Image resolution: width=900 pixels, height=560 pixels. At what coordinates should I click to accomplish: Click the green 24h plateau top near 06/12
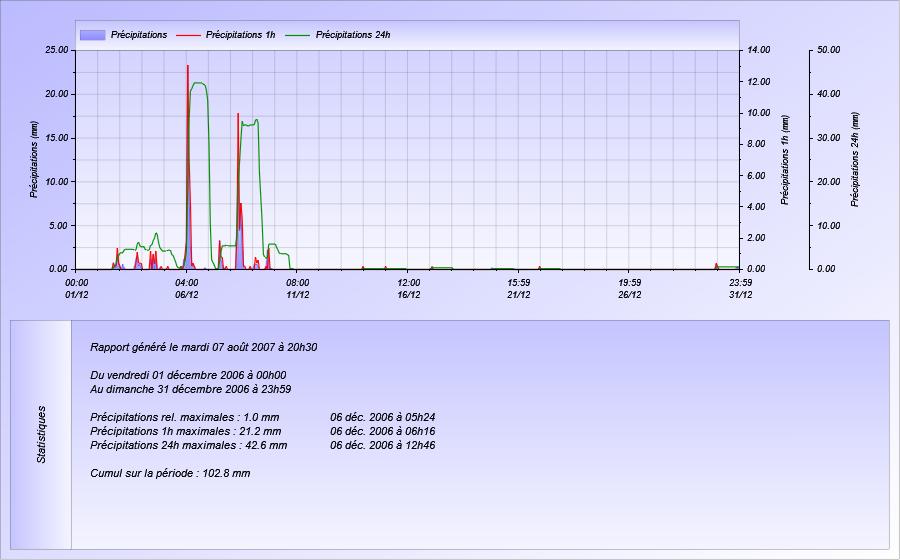[x=199, y=83]
